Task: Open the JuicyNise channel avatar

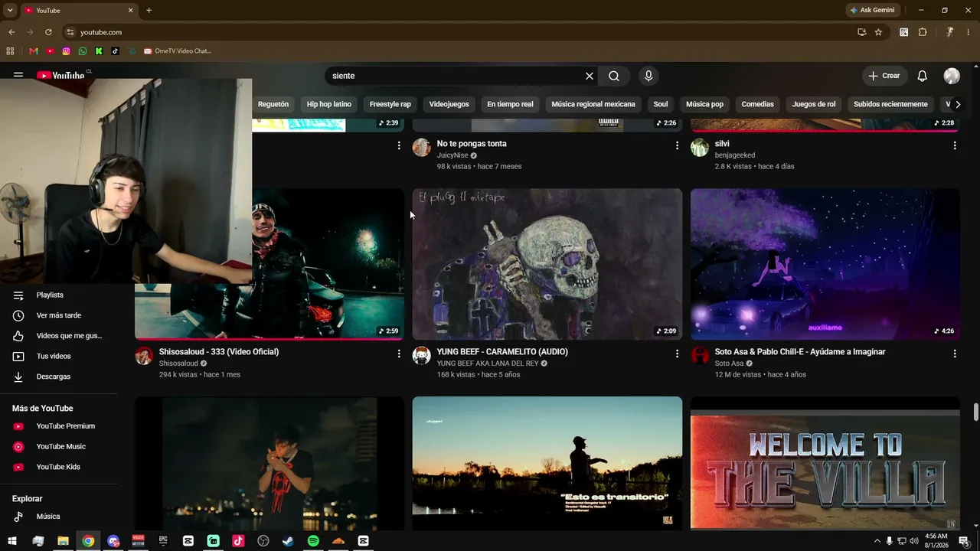Action: coord(422,148)
